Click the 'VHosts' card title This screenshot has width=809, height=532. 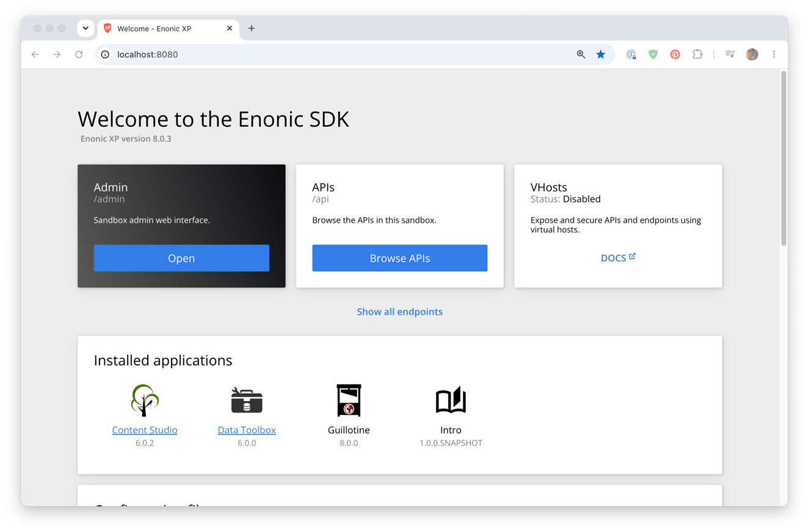pos(549,187)
